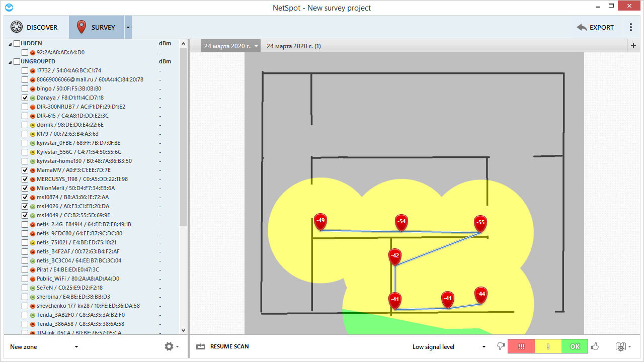Click the signal icon beside Se7eN network
This screenshot has height=362, width=644.
coord(33,288)
